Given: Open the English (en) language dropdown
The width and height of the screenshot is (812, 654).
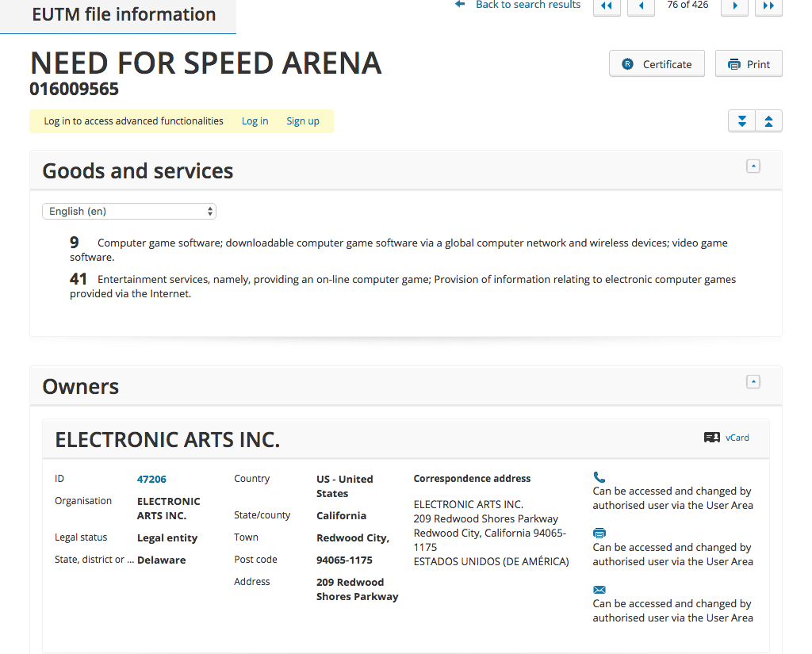Looking at the screenshot, I should pyautogui.click(x=129, y=212).
